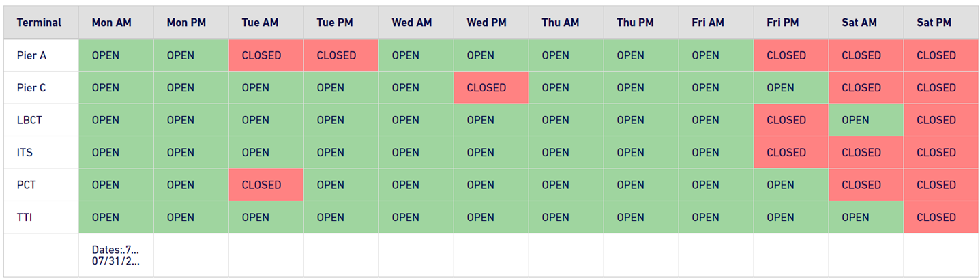Click the PCT Tue AM CLOSED cell

pos(266,185)
